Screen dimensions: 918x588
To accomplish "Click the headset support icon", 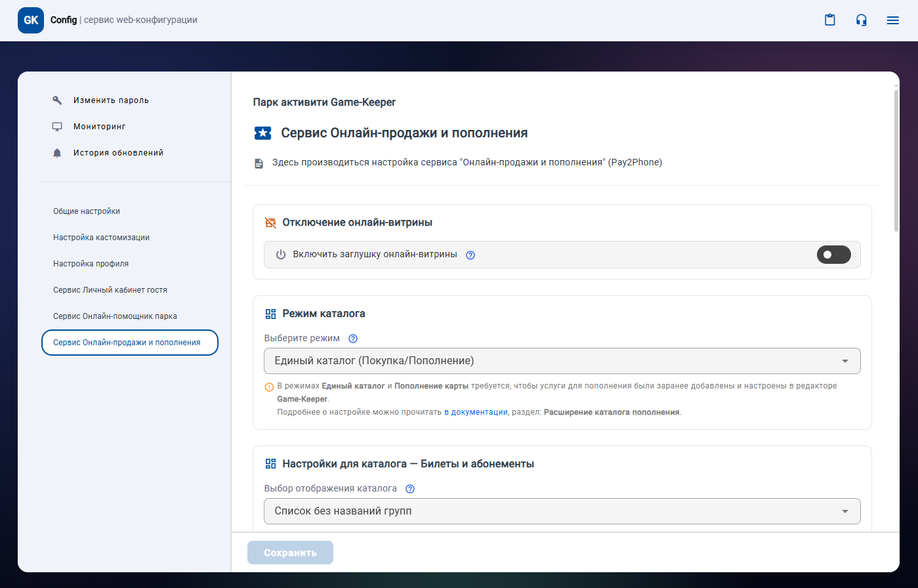I will point(862,20).
